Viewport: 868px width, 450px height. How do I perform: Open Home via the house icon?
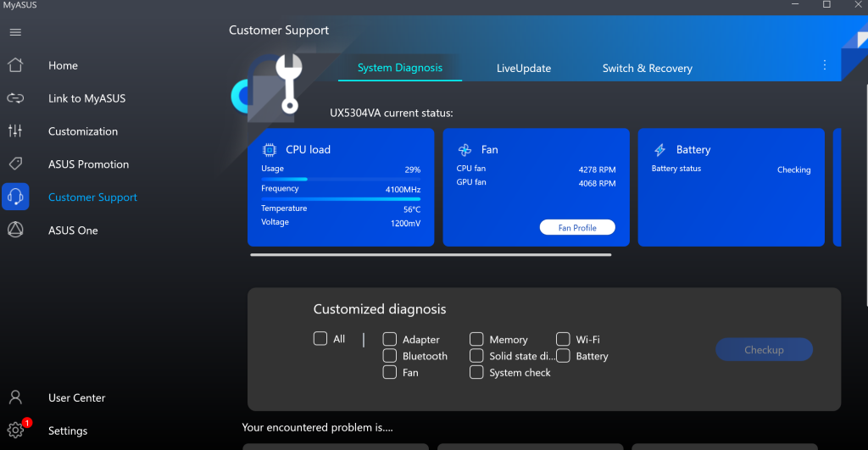(x=15, y=65)
